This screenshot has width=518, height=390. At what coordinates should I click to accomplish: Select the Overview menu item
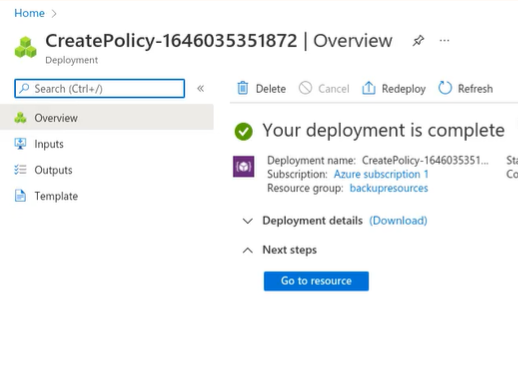[x=107, y=118]
